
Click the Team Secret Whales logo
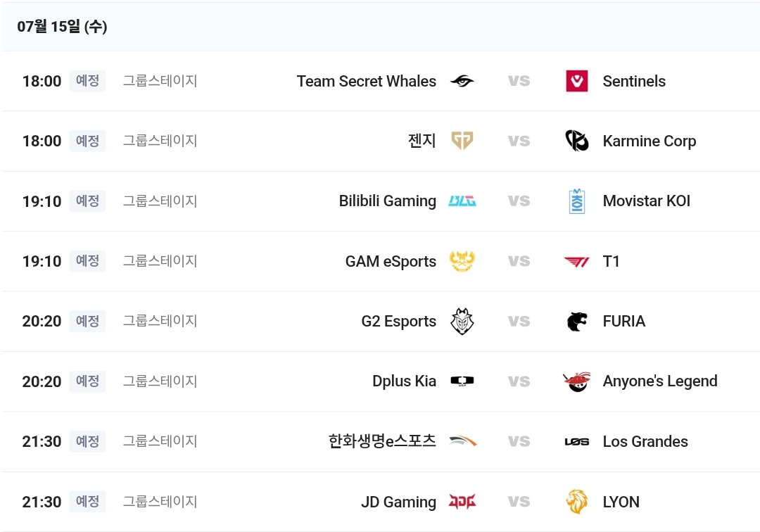click(x=462, y=81)
